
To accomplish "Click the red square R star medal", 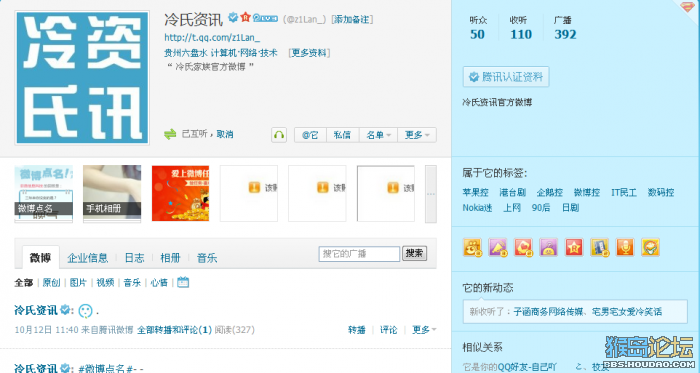I will 574,247.
